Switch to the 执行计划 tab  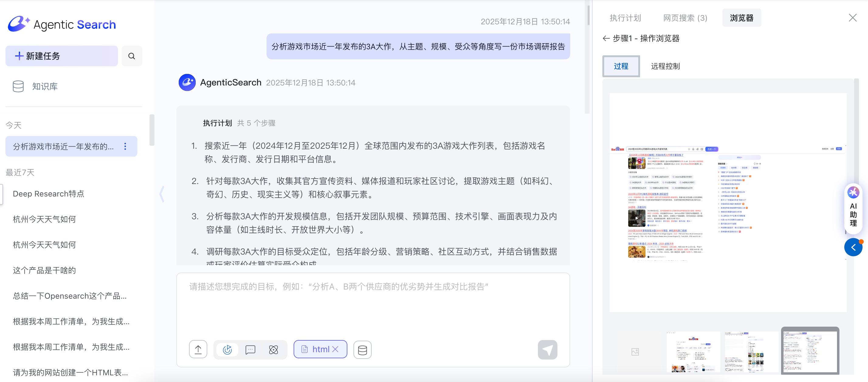click(x=625, y=18)
